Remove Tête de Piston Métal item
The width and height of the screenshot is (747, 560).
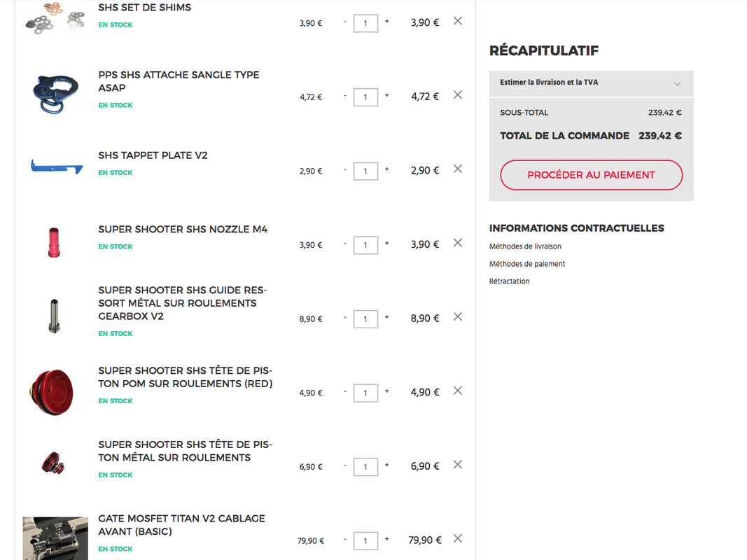pyautogui.click(x=458, y=464)
